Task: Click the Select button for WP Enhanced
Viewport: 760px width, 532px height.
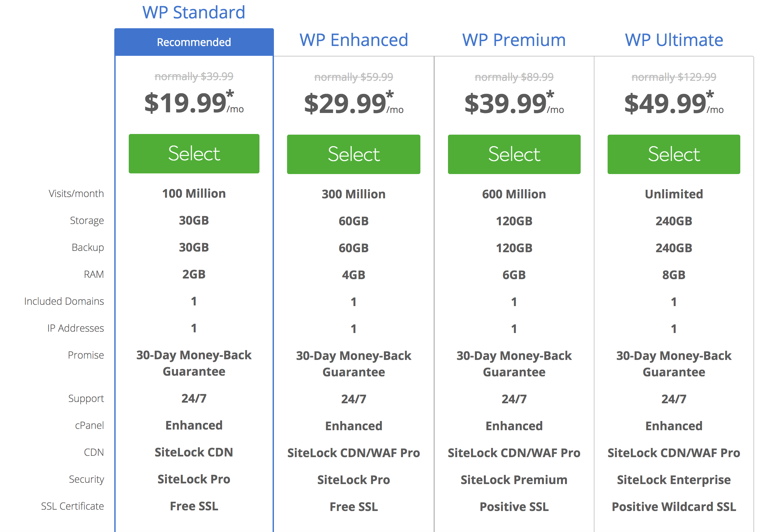Action: pyautogui.click(x=353, y=153)
